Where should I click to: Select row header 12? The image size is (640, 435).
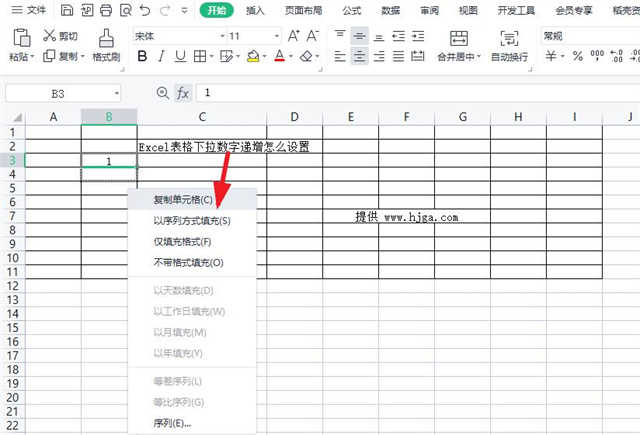[x=12, y=286]
